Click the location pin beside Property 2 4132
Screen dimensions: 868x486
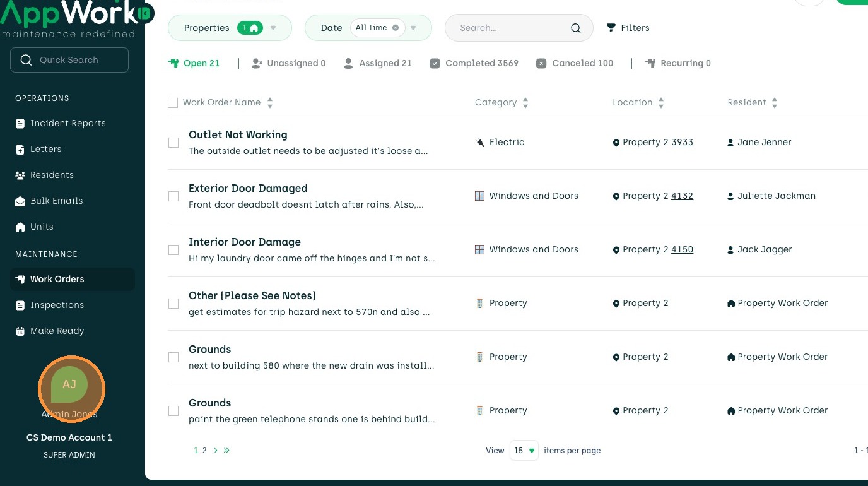pyautogui.click(x=616, y=197)
